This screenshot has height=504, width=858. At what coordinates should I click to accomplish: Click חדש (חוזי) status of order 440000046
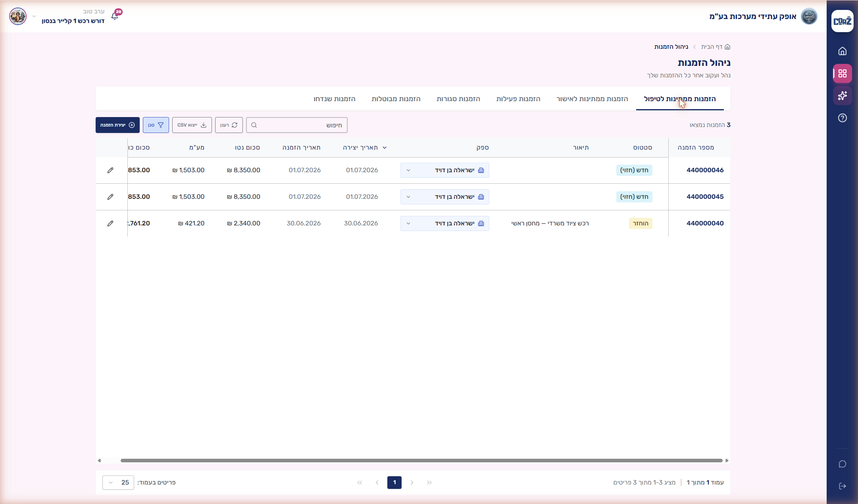634,170
